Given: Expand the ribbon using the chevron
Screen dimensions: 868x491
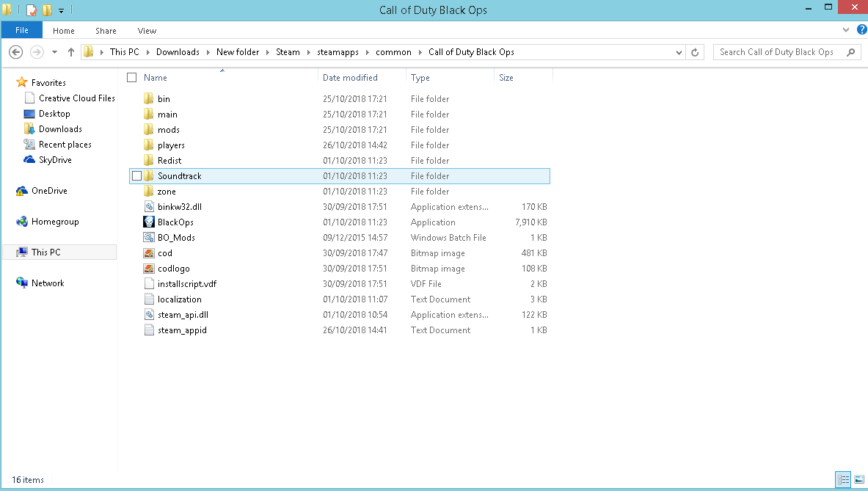Looking at the screenshot, I should (847, 30).
